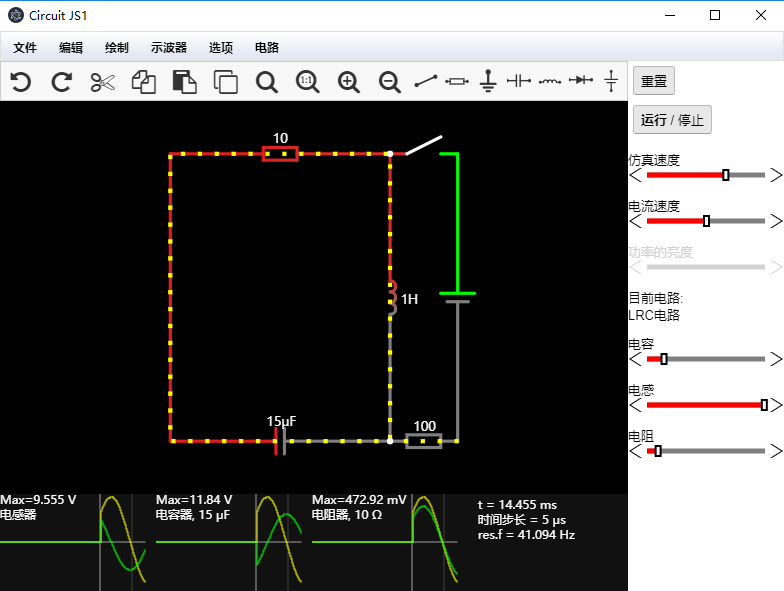Image resolution: width=784 pixels, height=591 pixels.
Task: Click the copy icon in toolbar
Action: pos(144,82)
